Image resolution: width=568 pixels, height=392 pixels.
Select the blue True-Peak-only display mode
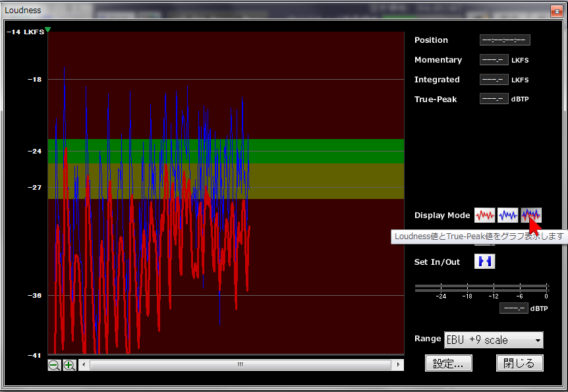507,215
